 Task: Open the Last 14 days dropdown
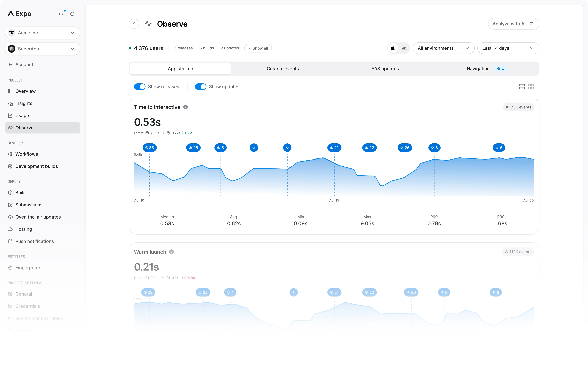pos(508,48)
